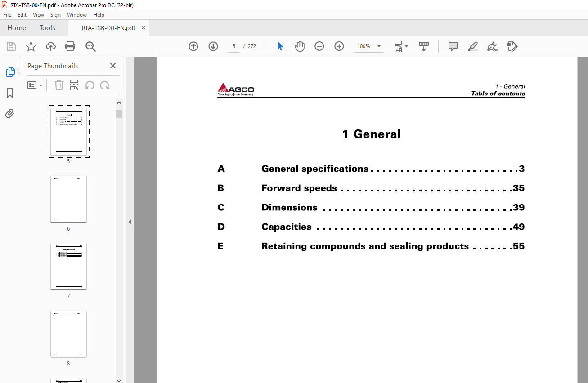The width and height of the screenshot is (588, 383).
Task: Click the thumbnail scrollbar handle
Action: click(119, 114)
